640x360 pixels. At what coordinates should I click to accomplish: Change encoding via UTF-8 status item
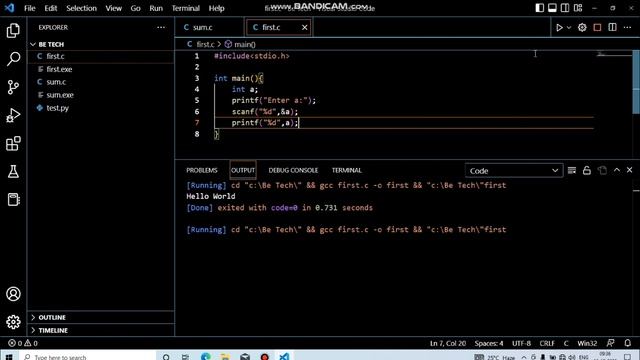pyautogui.click(x=521, y=343)
